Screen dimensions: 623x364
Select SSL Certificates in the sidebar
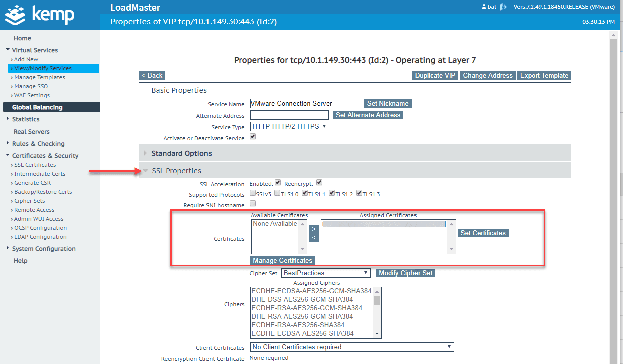tap(35, 164)
